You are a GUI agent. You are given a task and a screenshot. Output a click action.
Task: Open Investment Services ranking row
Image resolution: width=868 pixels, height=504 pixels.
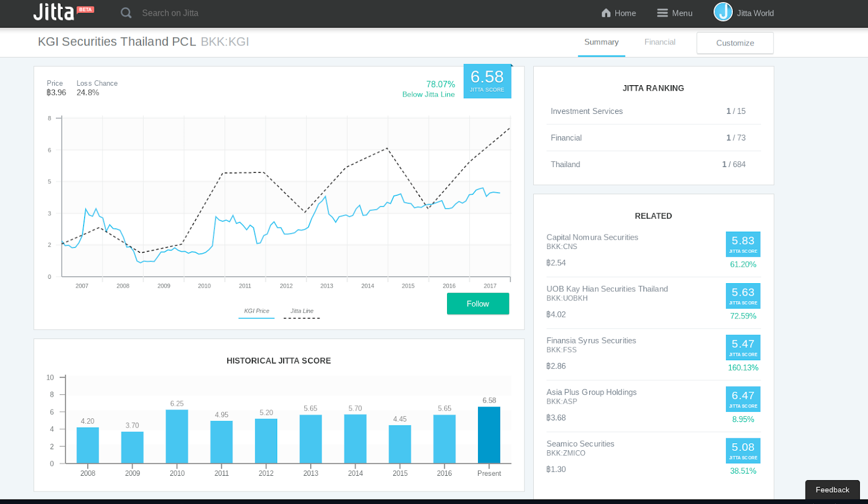click(x=653, y=111)
